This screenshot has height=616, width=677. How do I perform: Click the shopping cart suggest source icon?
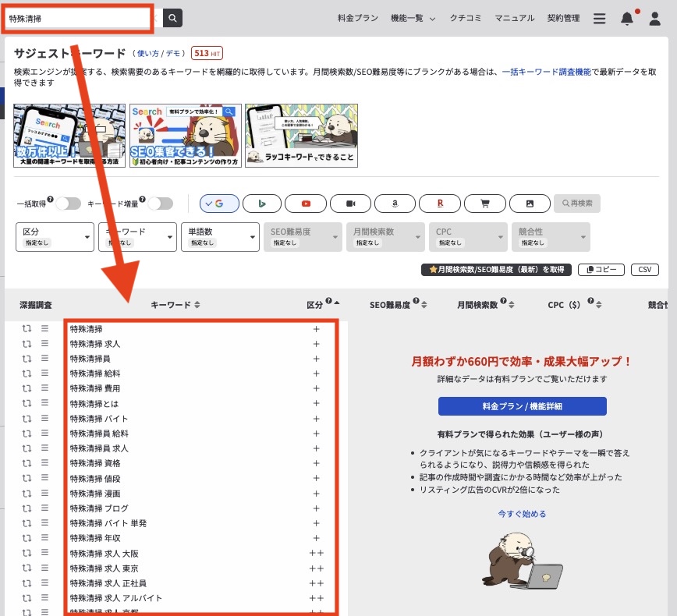484,203
